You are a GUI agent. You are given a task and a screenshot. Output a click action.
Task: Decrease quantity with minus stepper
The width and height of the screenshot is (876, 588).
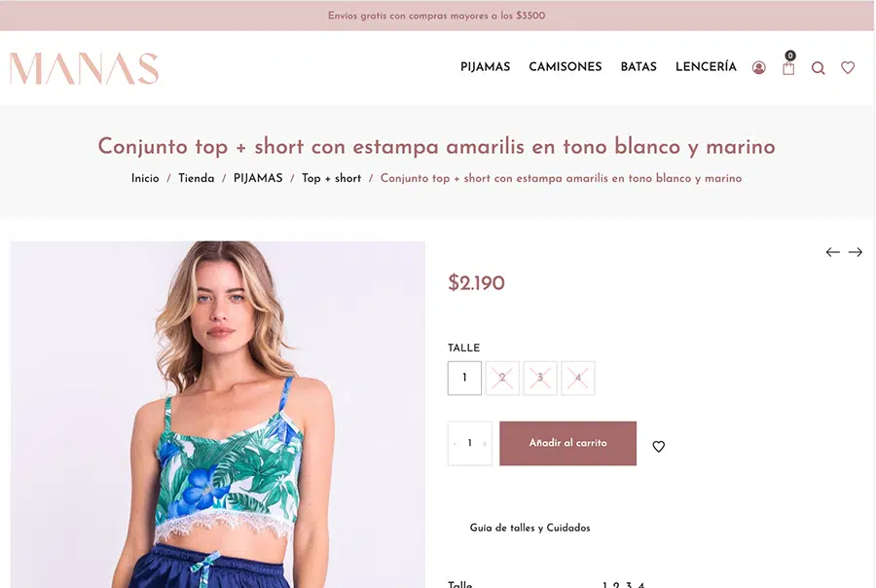click(456, 443)
